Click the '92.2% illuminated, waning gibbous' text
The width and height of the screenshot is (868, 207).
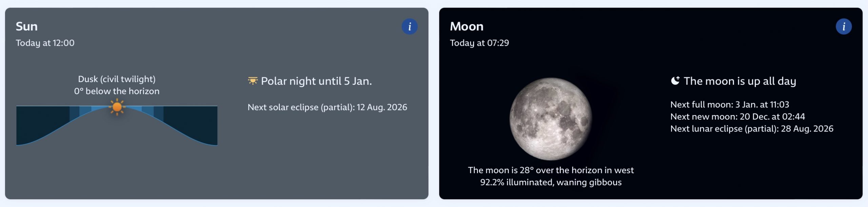tap(551, 182)
